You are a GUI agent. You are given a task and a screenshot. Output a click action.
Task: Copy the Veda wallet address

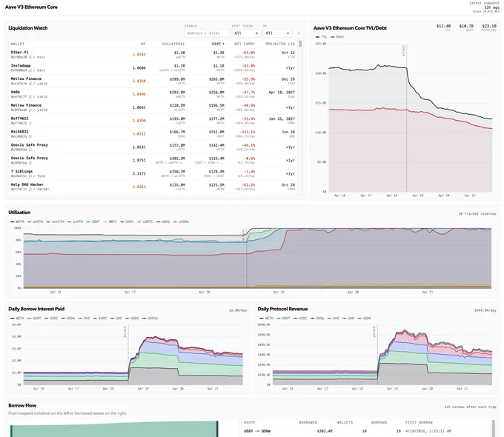tap(30, 97)
